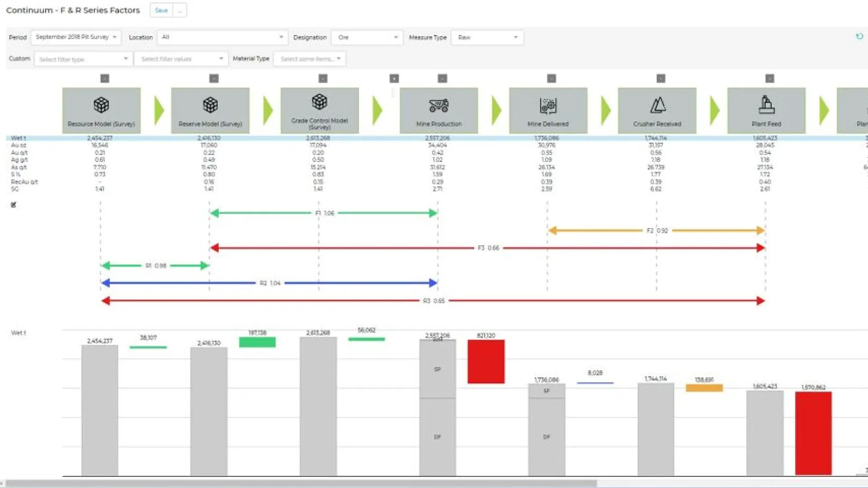Click the Resource Model (Survey) cube icon

[101, 105]
